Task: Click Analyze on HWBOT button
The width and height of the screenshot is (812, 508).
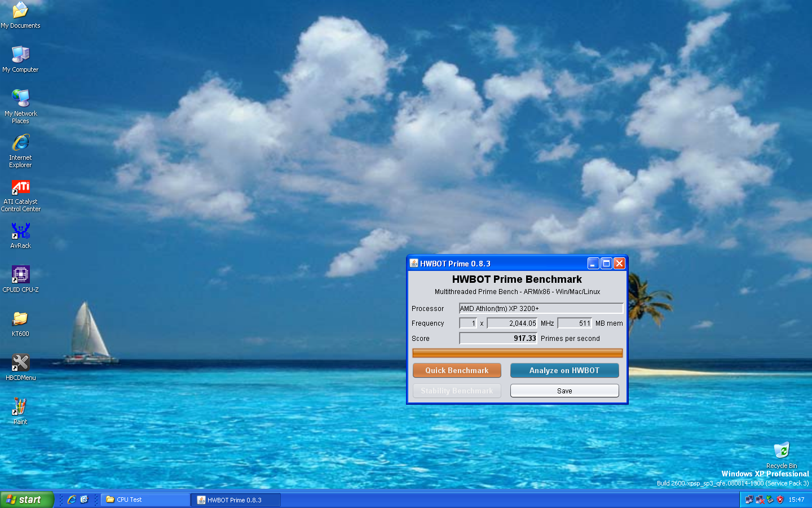Action: coord(564,370)
